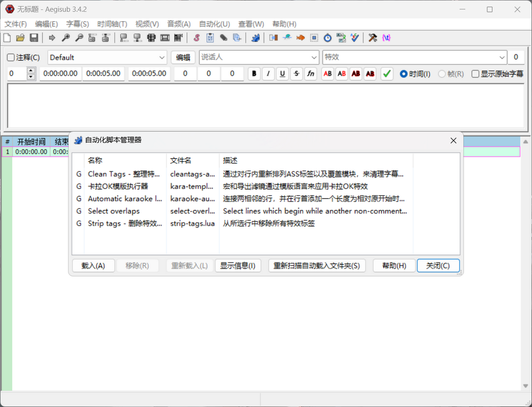532x407 pixels.
Task: Click the Save subtitles floppy disk icon
Action: click(x=34, y=37)
